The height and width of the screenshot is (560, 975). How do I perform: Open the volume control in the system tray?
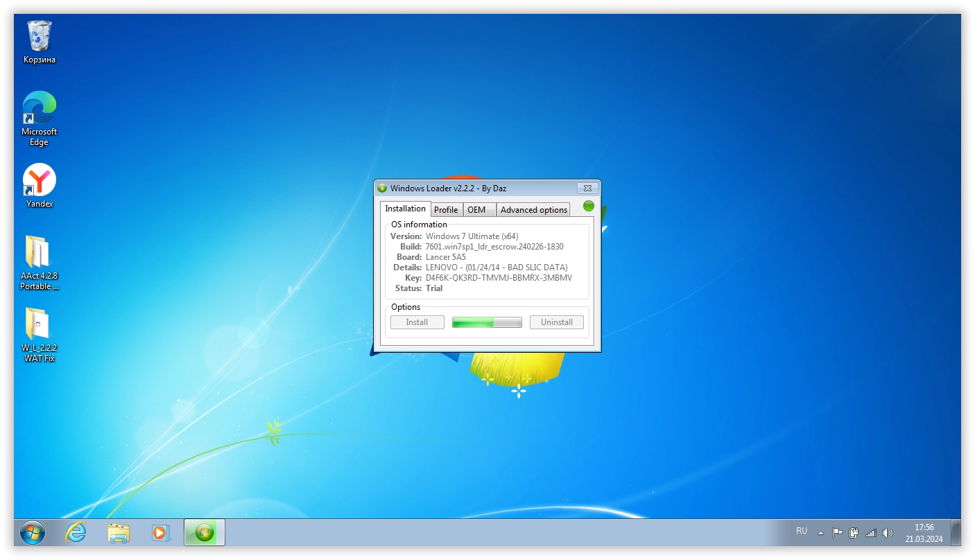(887, 533)
